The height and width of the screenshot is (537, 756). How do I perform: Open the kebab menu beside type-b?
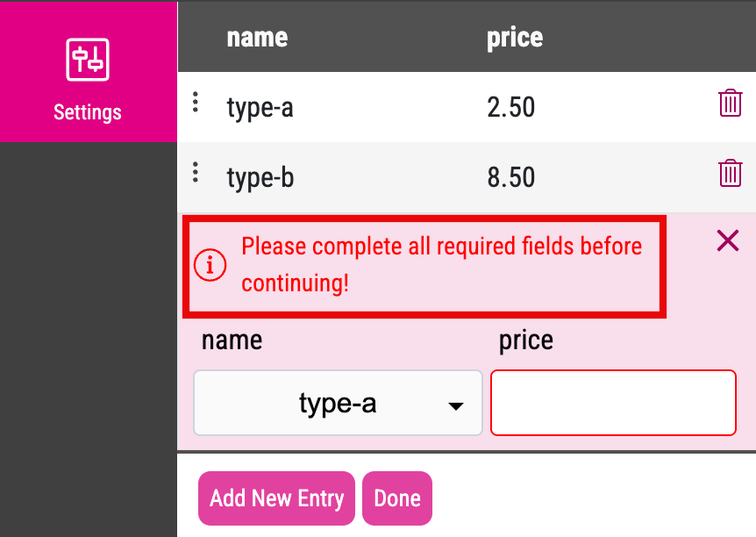click(x=195, y=172)
